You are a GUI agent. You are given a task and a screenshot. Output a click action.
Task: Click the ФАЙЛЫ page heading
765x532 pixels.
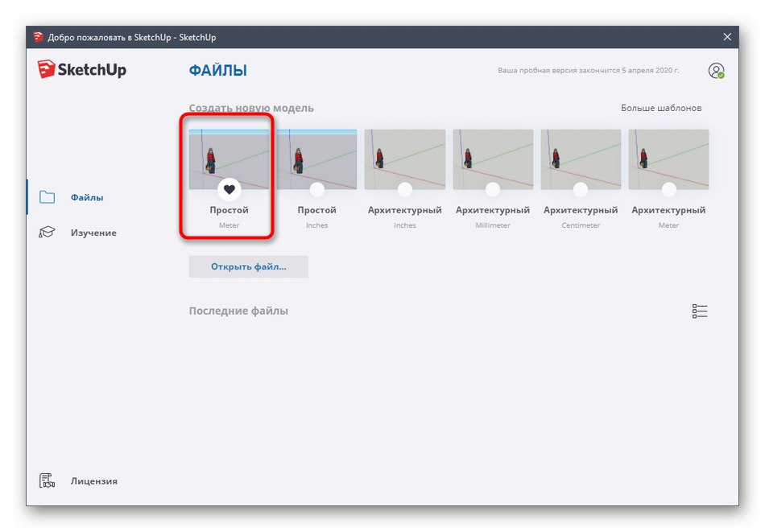(217, 71)
